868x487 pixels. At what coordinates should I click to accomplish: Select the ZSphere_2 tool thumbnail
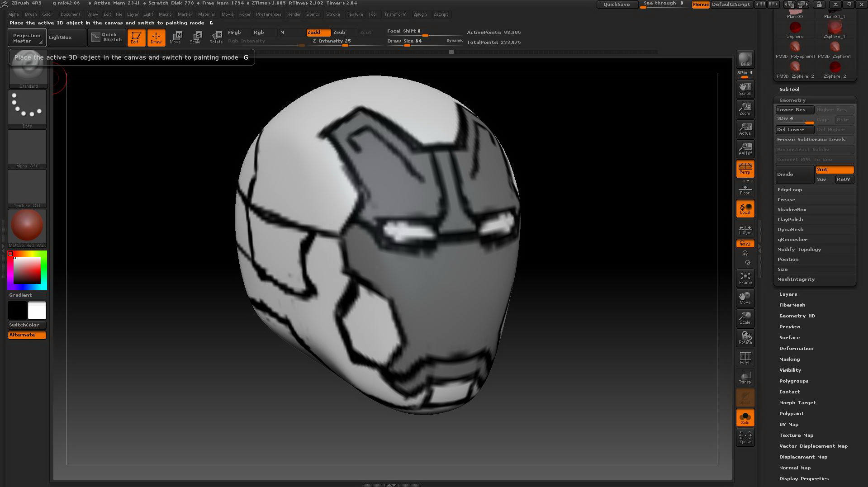[835, 70]
